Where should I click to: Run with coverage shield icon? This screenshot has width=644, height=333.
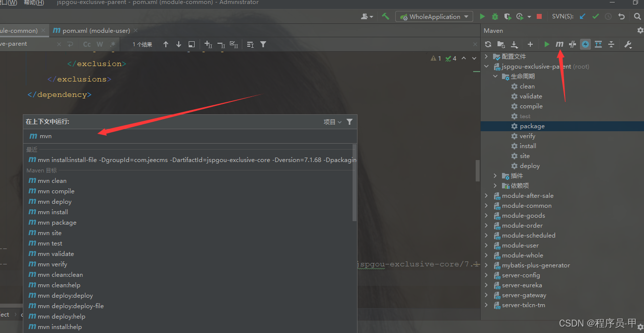[x=507, y=16]
